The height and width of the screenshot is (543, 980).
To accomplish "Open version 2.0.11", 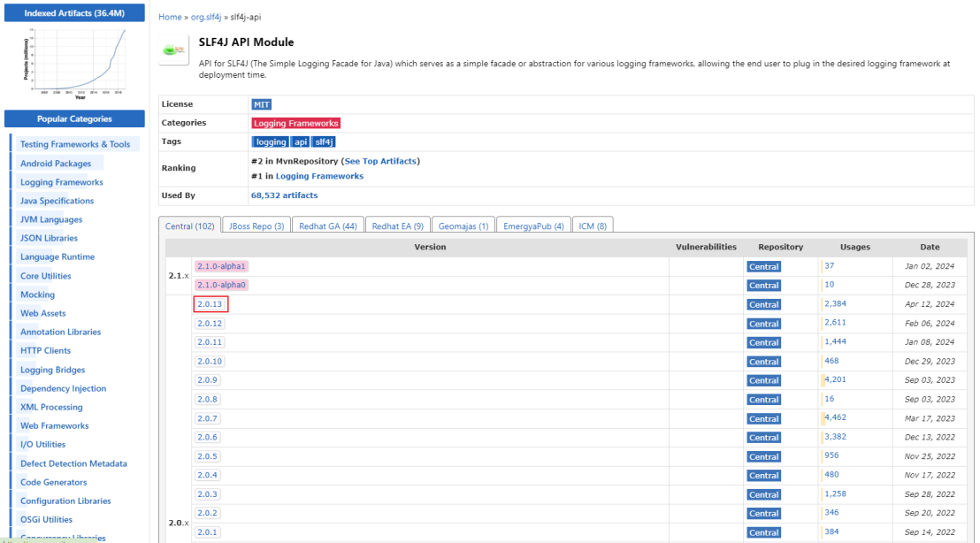I will (x=210, y=342).
